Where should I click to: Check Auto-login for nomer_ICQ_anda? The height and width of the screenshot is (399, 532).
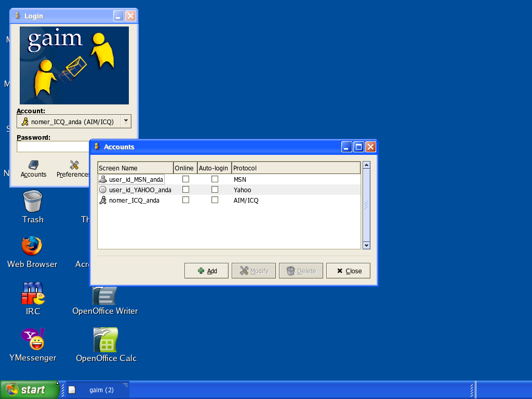point(215,200)
